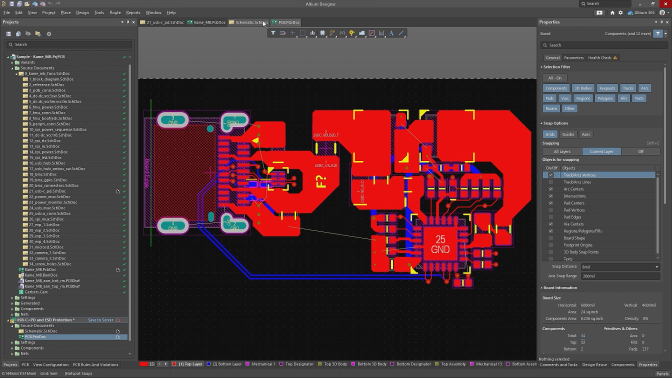The height and width of the screenshot is (378, 672).
Task: Select the Place String text tool icon
Action: pyautogui.click(x=391, y=33)
